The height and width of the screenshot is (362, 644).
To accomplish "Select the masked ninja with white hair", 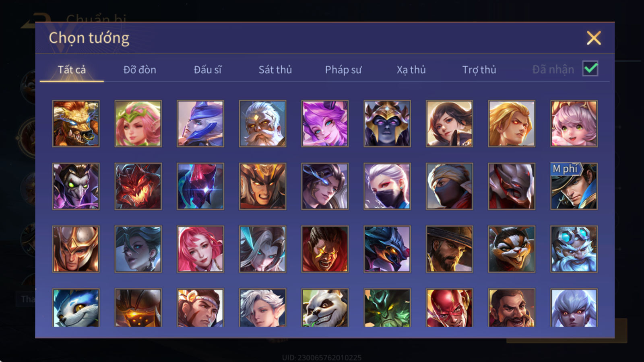I will click(387, 186).
